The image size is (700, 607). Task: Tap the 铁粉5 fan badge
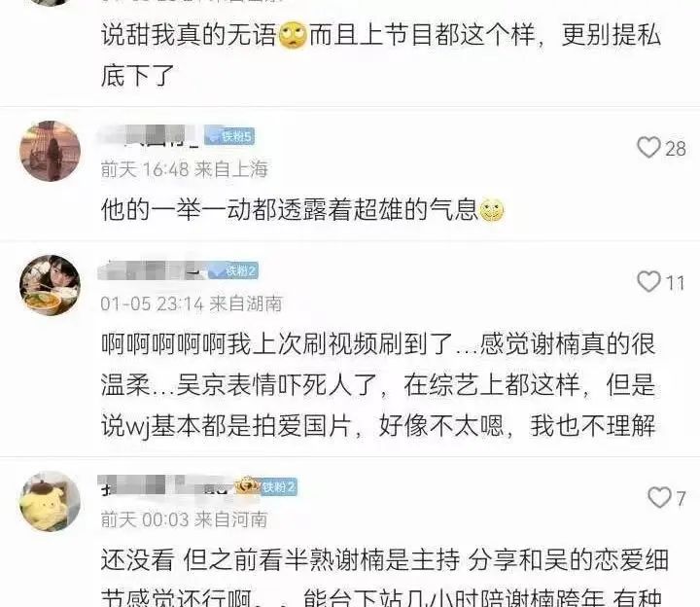click(229, 136)
